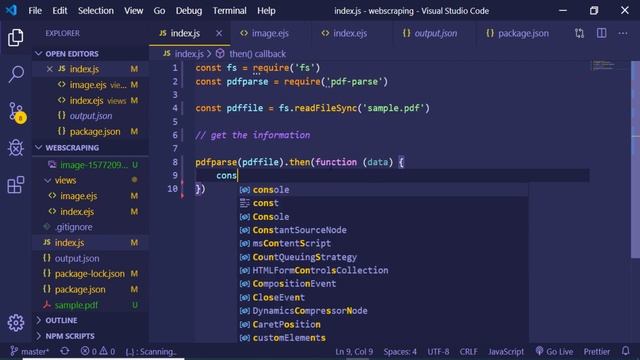Switch to the index.ejs tab
Screen dimensions: 640x360
(x=350, y=33)
